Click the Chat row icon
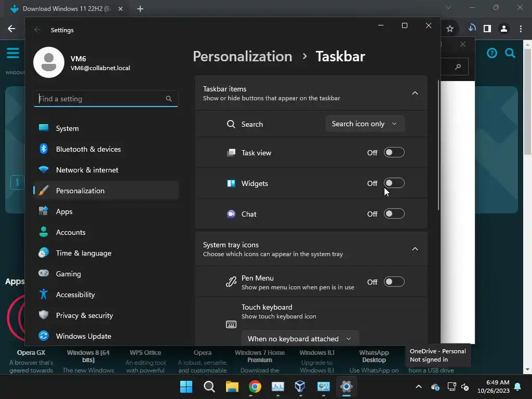The width and height of the screenshot is (532, 399). tap(231, 214)
